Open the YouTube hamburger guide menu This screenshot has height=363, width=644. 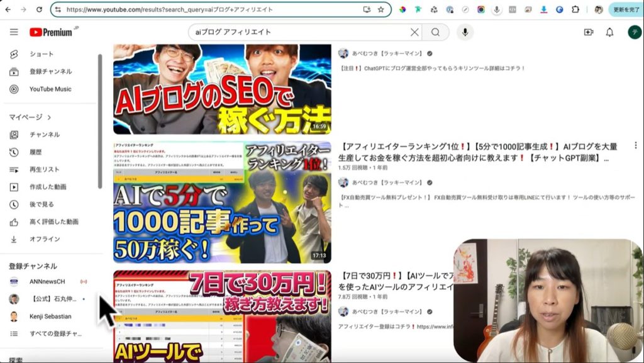tap(14, 32)
